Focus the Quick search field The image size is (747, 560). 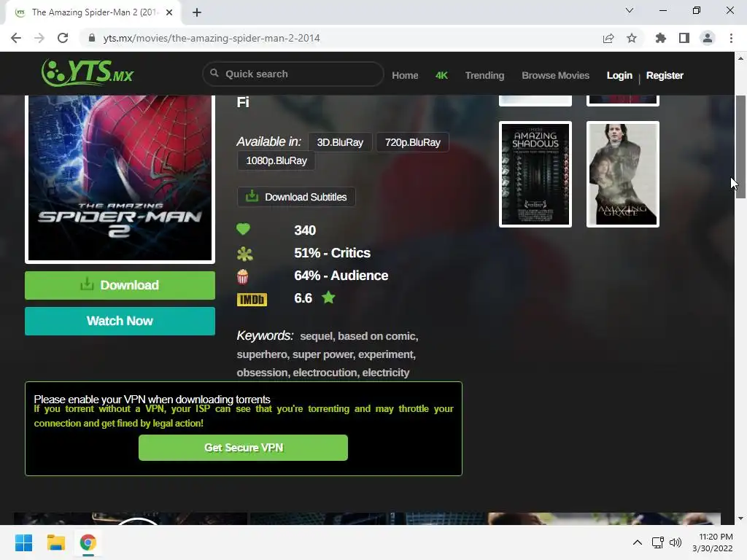[293, 74]
